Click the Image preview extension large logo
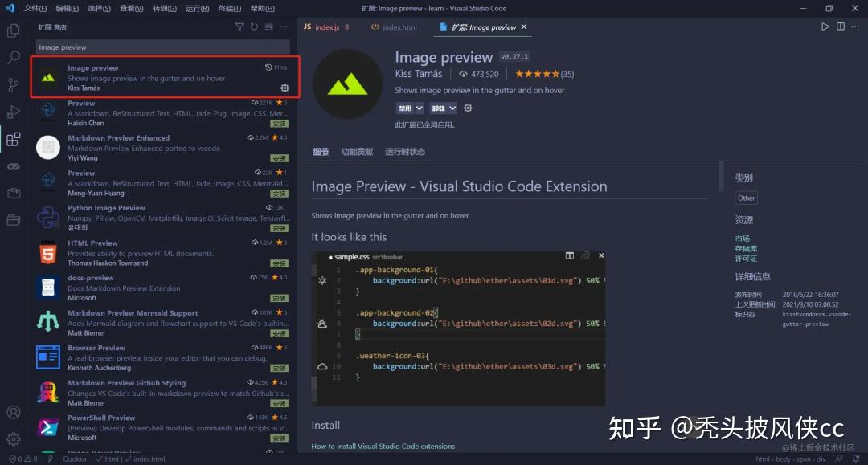 348,84
